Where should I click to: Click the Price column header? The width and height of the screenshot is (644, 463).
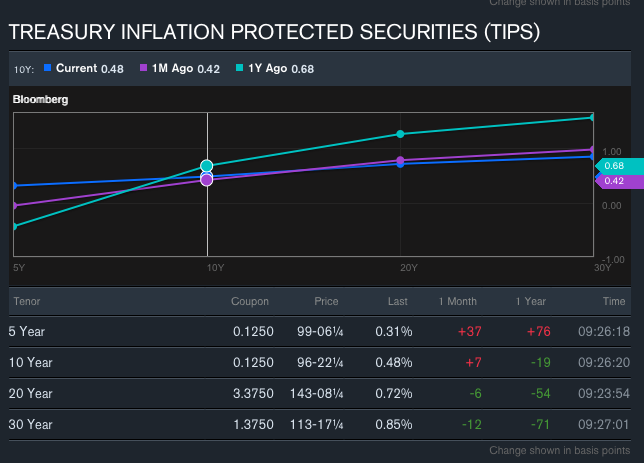[x=326, y=302]
